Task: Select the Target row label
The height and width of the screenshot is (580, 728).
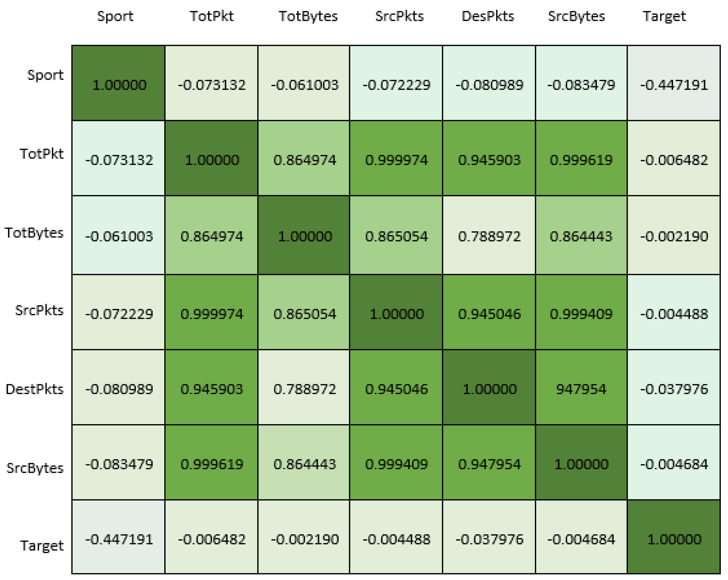Action: (x=42, y=545)
